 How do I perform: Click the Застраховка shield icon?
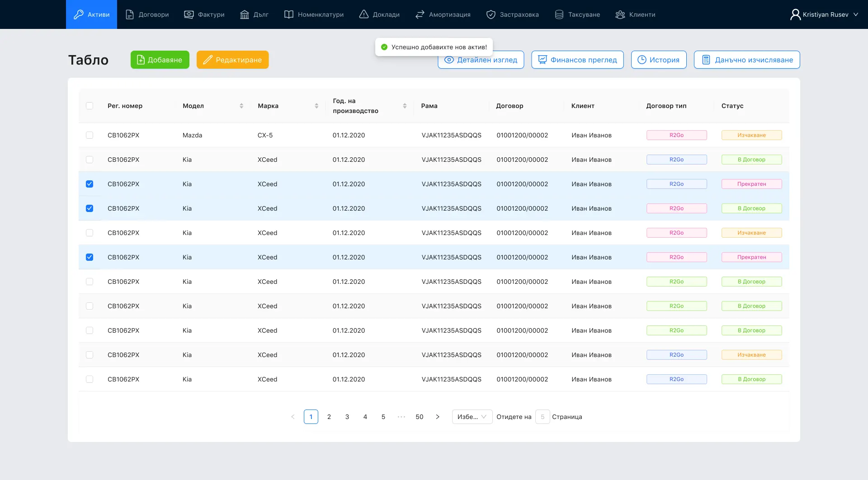[491, 14]
